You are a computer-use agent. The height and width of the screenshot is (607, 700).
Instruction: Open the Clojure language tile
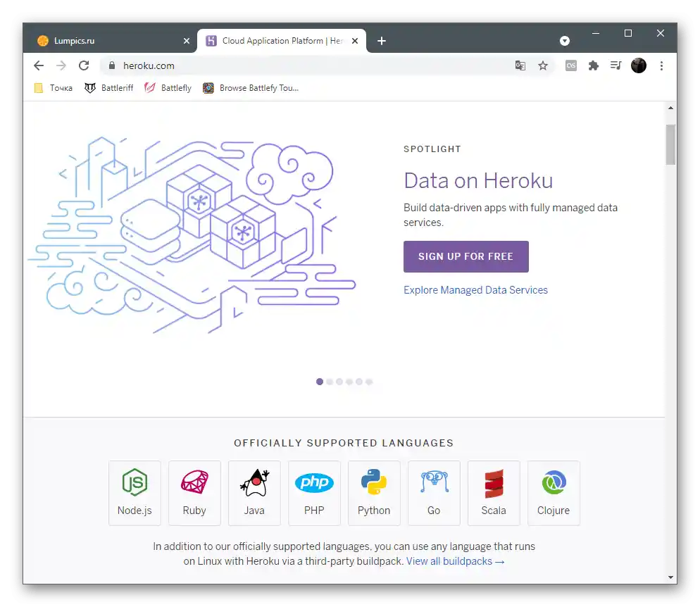(554, 493)
